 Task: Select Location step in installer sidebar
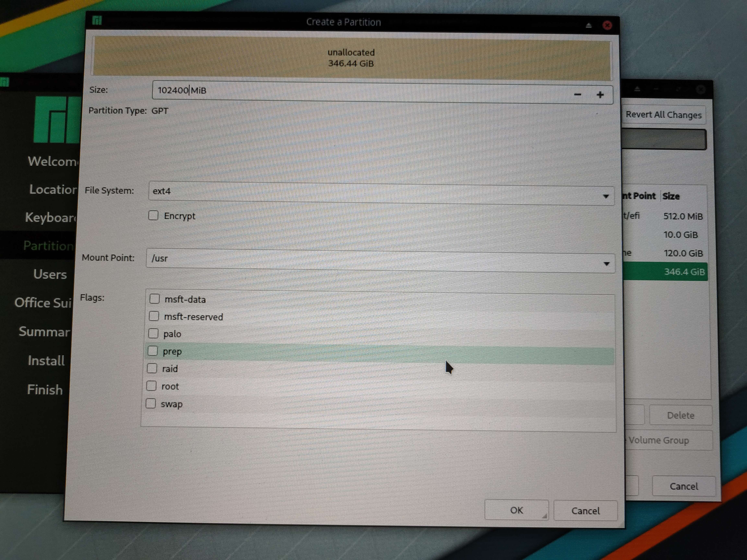[53, 189]
